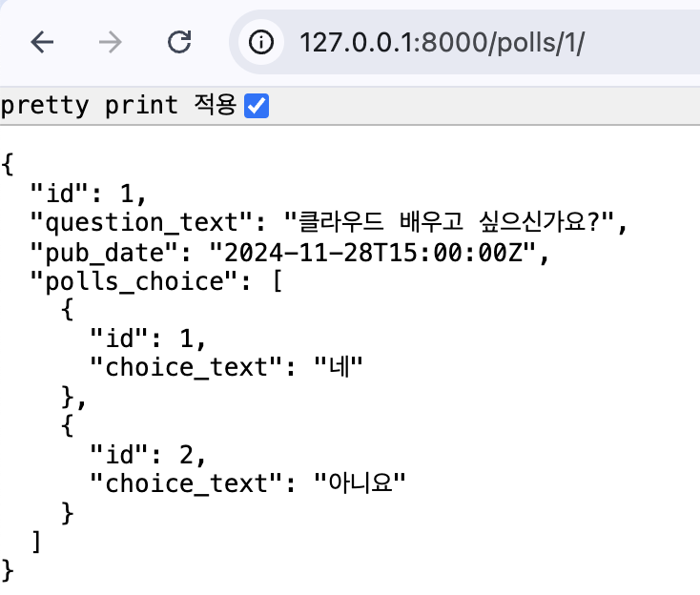
Task: Click the choice_text value "아니요"
Action: click(360, 483)
